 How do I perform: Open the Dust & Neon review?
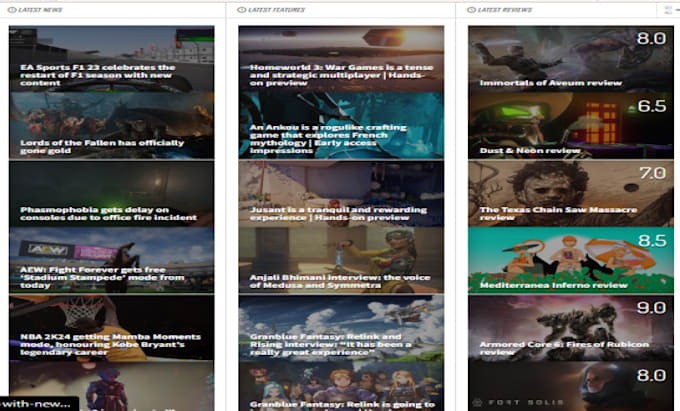coord(571,126)
